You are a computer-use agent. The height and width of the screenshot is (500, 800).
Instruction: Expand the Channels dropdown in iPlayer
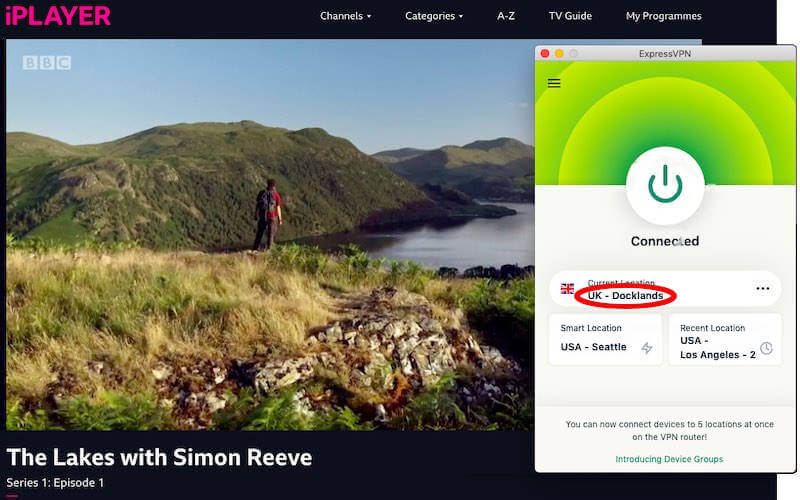point(345,16)
